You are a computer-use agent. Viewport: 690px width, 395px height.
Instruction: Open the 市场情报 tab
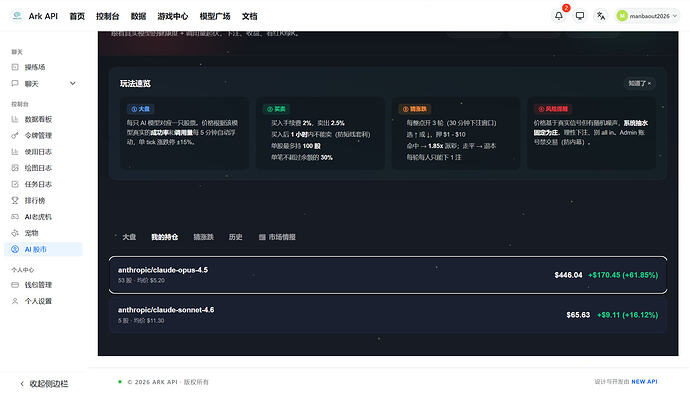[x=277, y=237]
